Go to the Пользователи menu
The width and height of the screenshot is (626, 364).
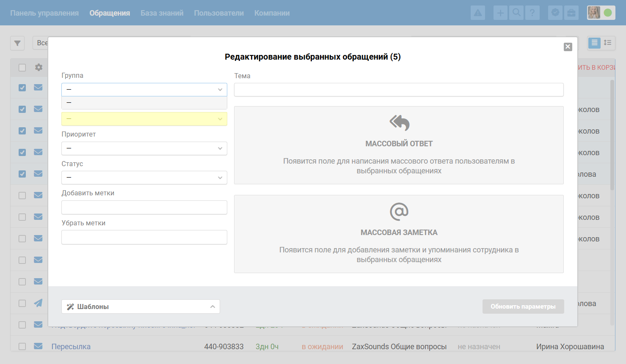click(219, 13)
